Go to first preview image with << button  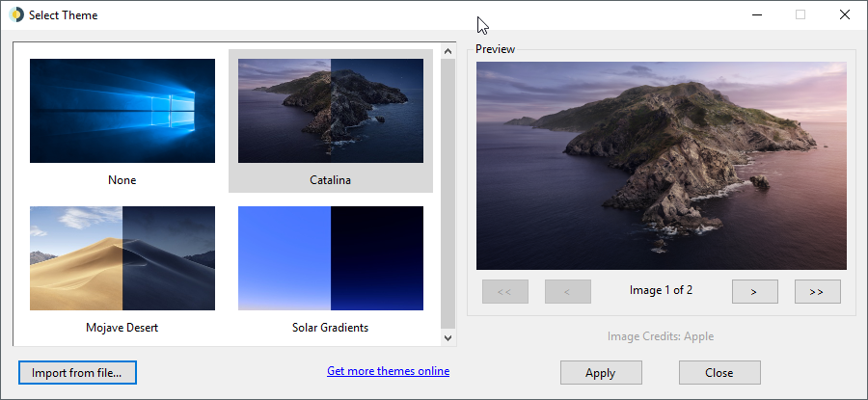[x=504, y=291]
